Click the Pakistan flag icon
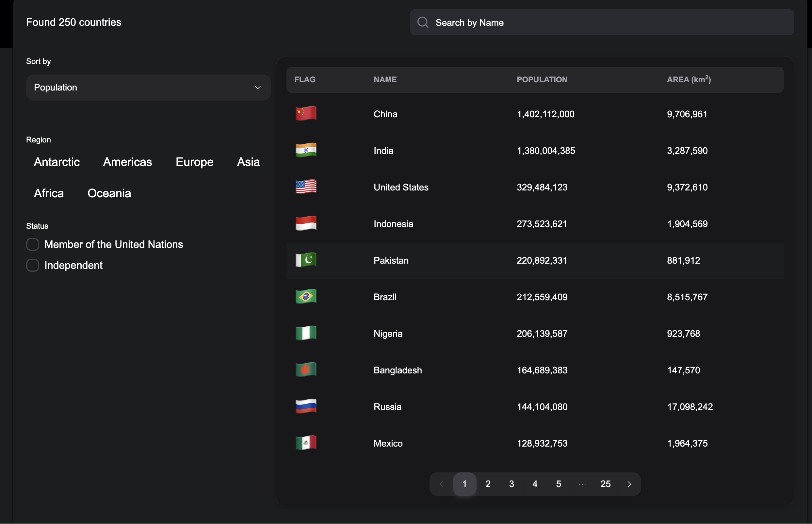This screenshot has width=812, height=524. click(306, 260)
